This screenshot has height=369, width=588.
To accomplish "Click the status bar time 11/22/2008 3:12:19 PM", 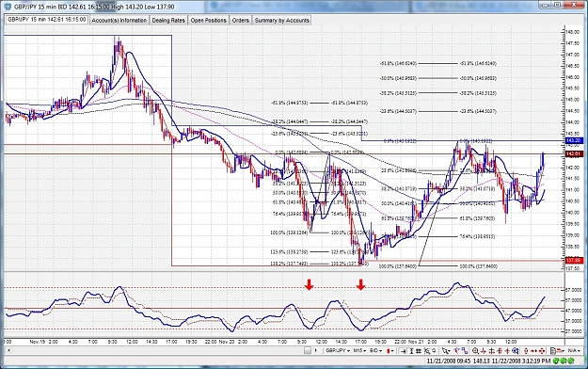I will (521, 361).
